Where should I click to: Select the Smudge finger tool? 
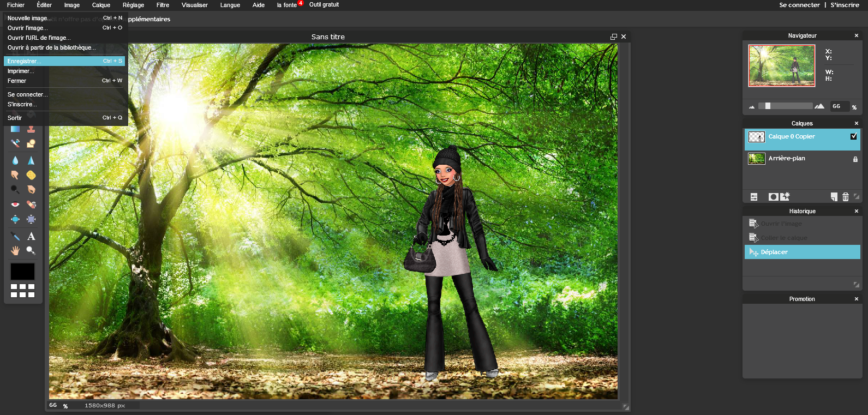(x=15, y=175)
